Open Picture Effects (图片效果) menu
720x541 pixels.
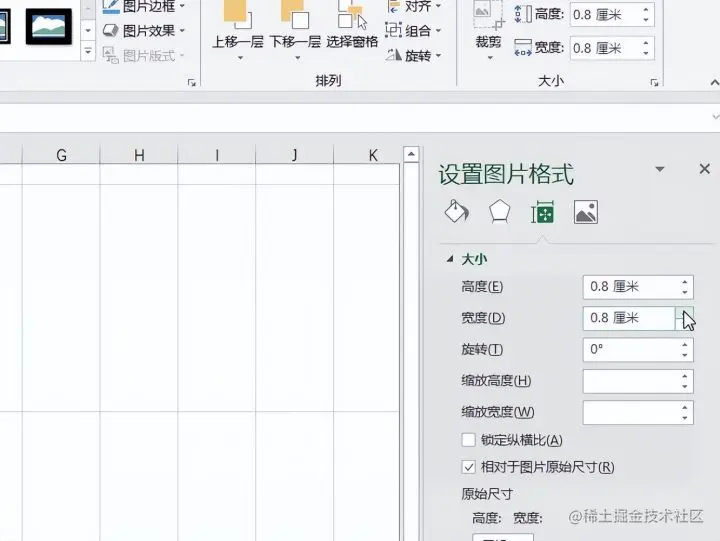point(144,31)
